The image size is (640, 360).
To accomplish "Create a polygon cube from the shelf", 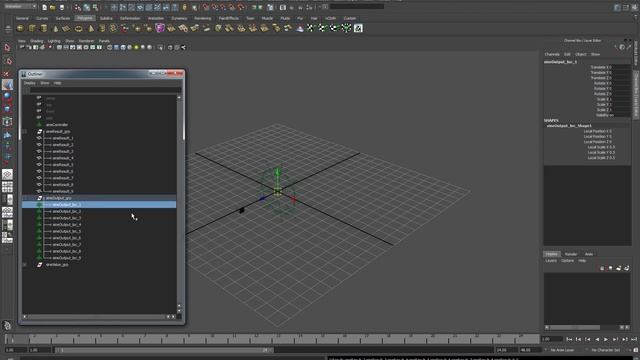I will tap(32, 28).
